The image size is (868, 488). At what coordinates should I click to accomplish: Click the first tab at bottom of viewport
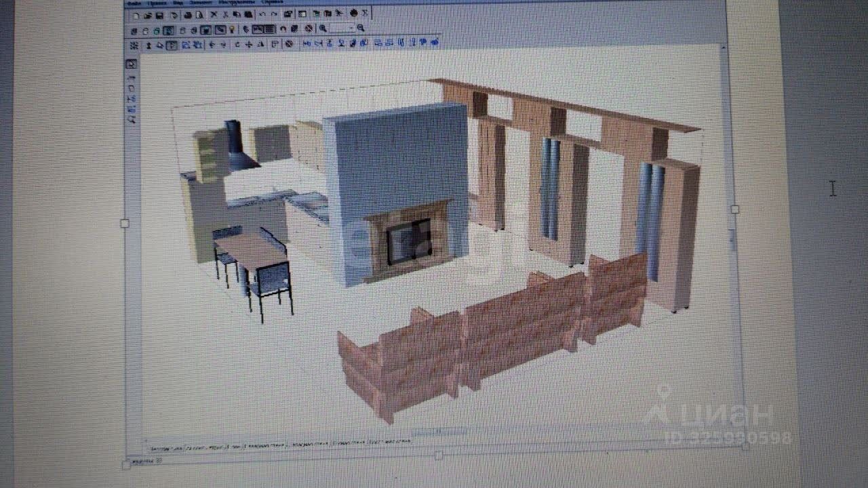[165, 448]
